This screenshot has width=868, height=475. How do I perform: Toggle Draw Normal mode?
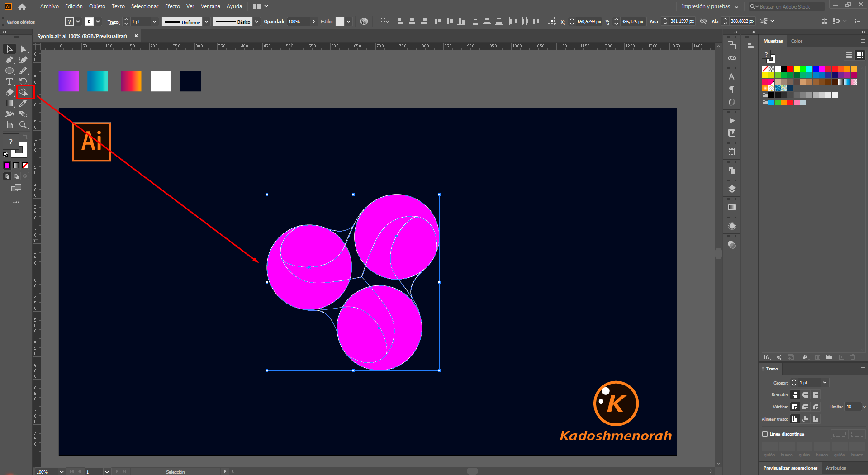tap(7, 176)
